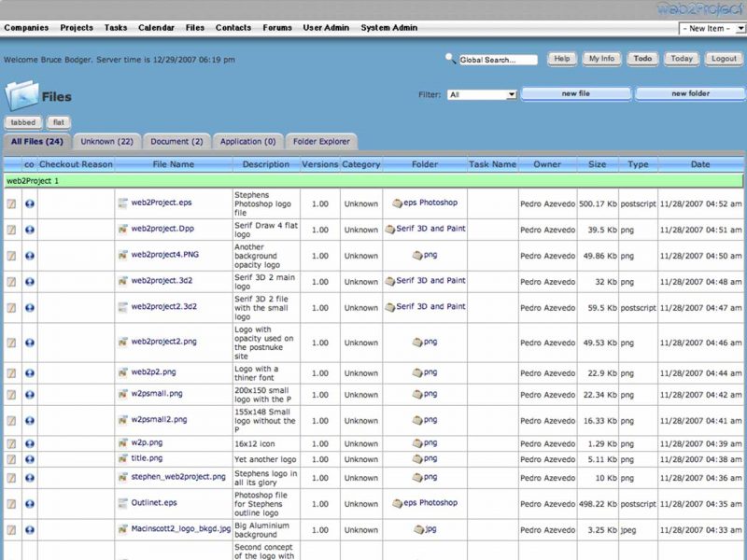Click the globe icon in the Outlinet.eps row
The image size is (747, 560).
pyautogui.click(x=28, y=503)
